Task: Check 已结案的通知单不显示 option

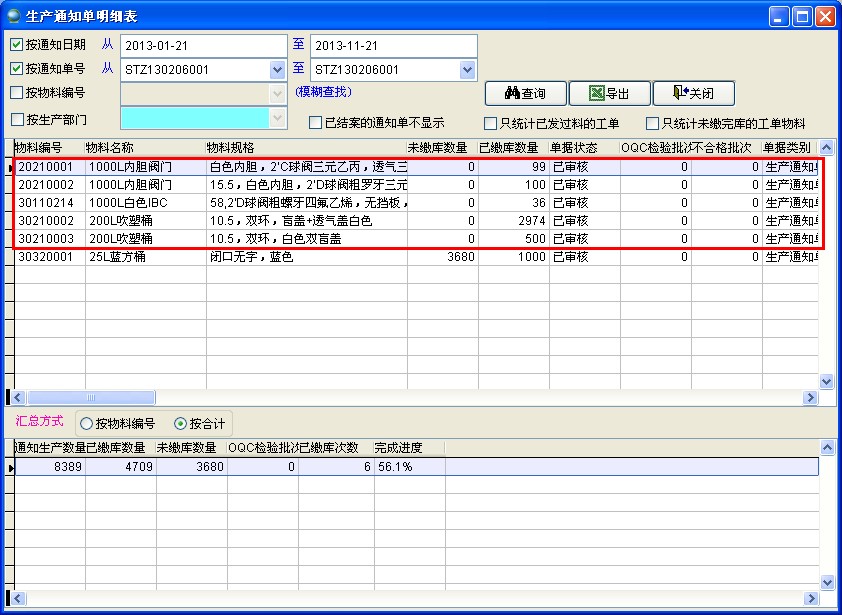Action: tap(317, 120)
